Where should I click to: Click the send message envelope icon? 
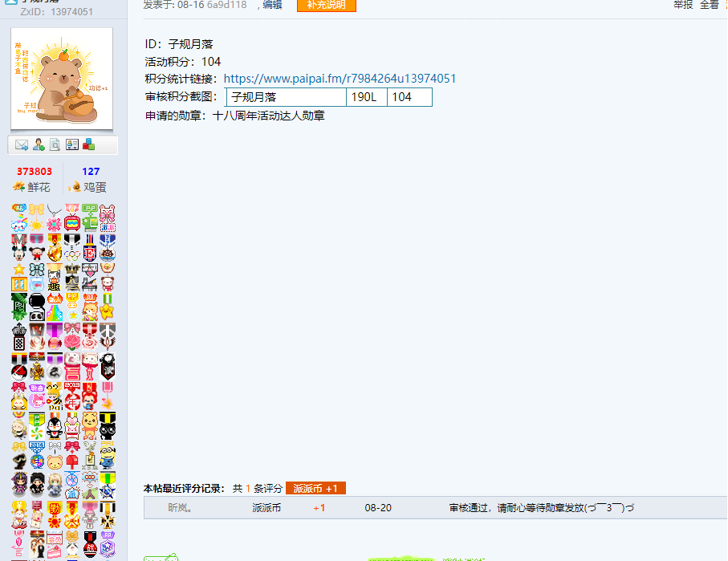point(22,145)
